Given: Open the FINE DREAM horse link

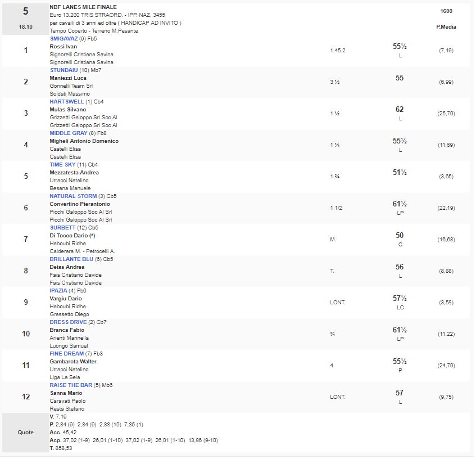Looking at the screenshot, I should [66, 354].
